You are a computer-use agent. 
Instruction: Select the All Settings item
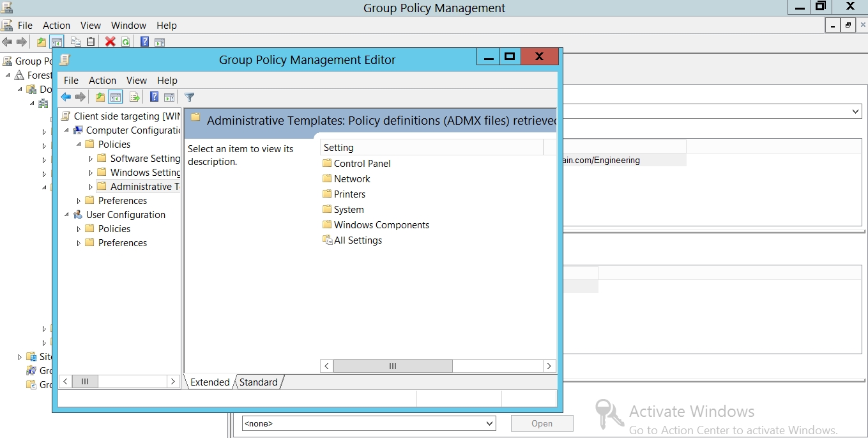pos(358,240)
